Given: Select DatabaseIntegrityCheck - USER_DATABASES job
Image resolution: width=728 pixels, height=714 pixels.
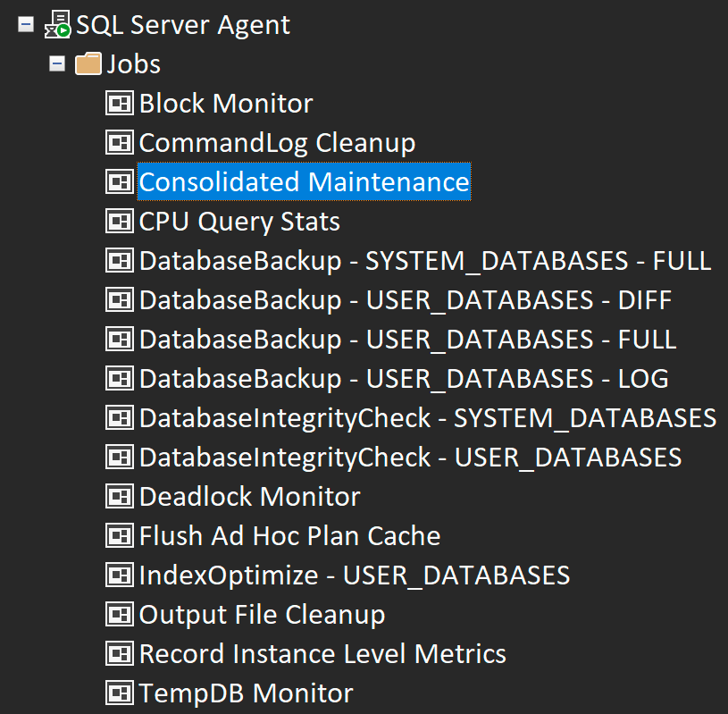Looking at the screenshot, I should 410,458.
